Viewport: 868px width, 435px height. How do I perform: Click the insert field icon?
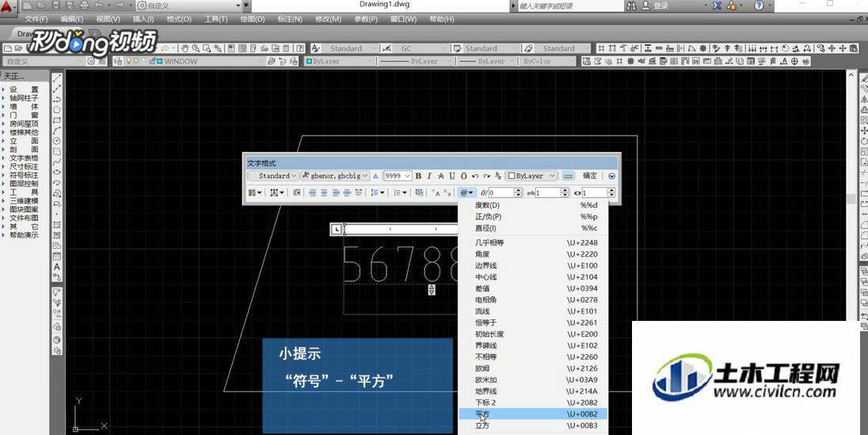click(x=420, y=193)
